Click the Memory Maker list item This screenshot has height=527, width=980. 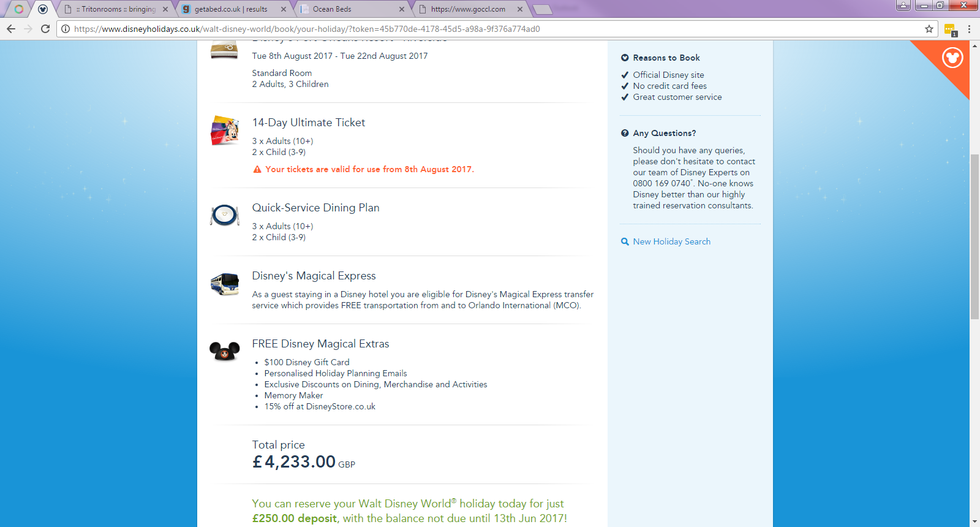click(x=293, y=395)
